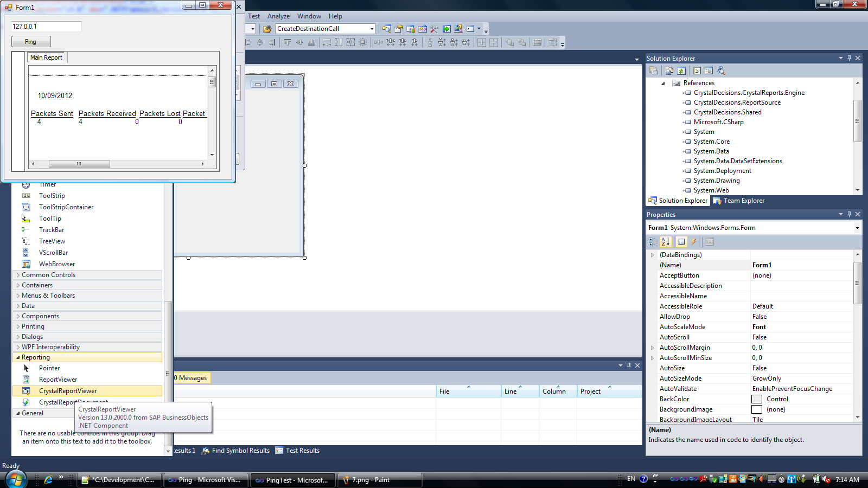The image size is (868, 488).
Task: View Class Diagram from Solution Explorer toolbar
Action: tap(721, 70)
